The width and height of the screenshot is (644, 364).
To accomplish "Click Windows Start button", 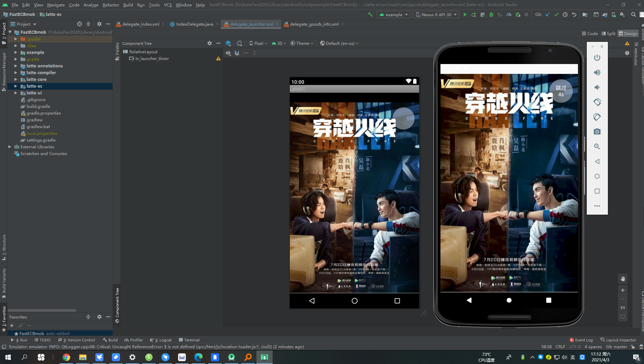I will (8, 357).
